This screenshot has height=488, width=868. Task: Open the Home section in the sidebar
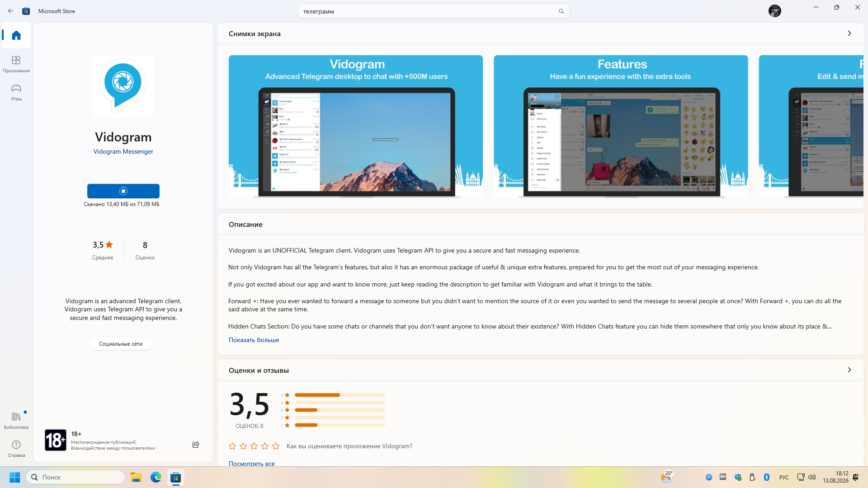16,35
